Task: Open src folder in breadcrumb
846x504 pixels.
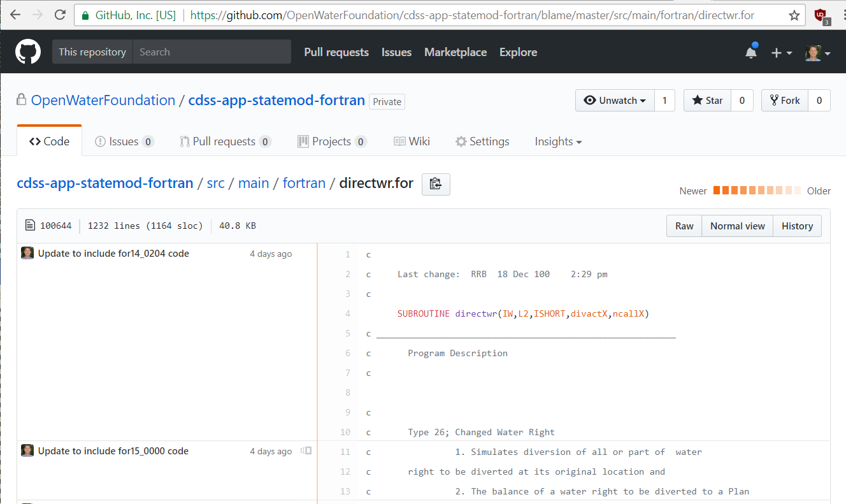Action: click(x=216, y=184)
